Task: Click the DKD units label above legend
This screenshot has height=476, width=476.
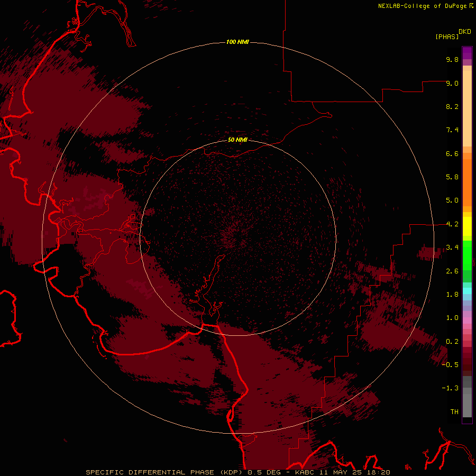Action: [464, 32]
